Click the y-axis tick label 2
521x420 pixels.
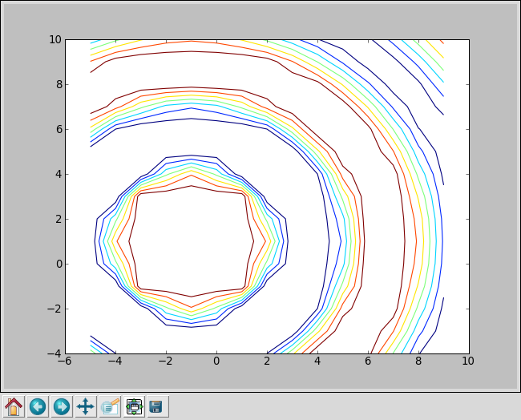click(x=57, y=219)
